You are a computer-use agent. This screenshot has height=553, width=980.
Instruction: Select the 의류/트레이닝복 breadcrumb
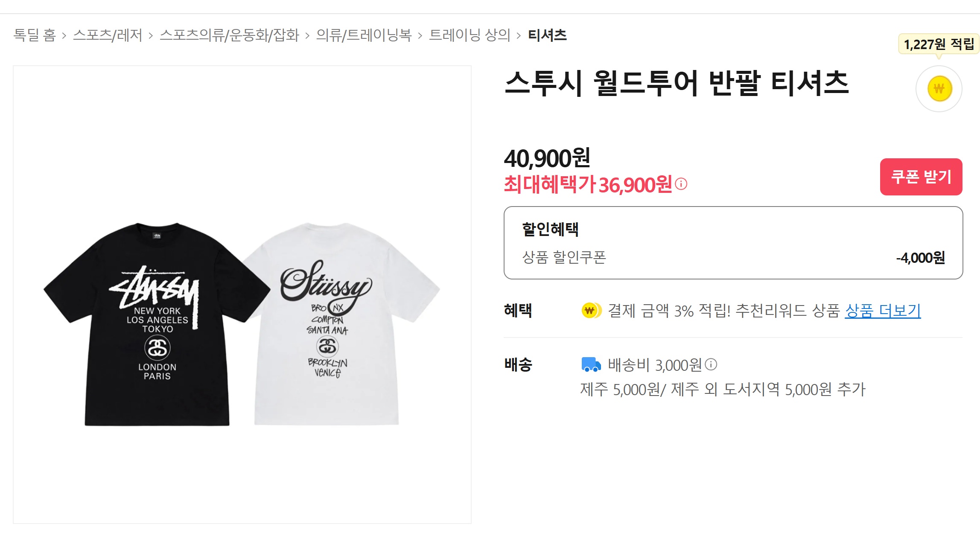click(x=364, y=35)
